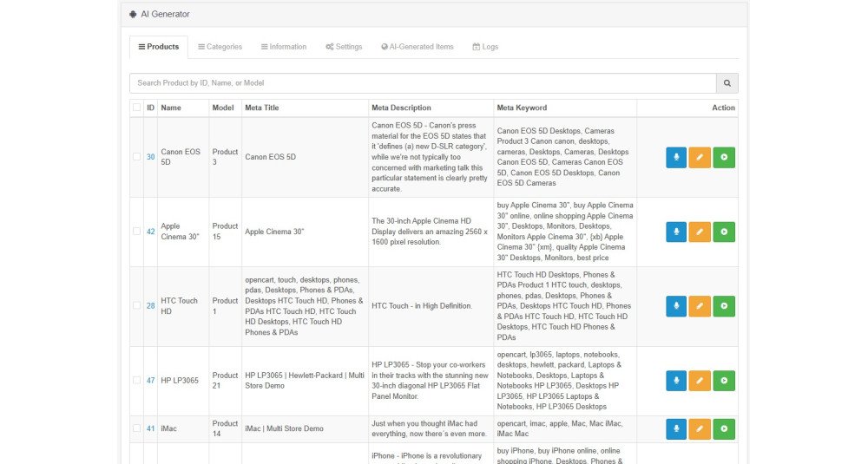Open product ID 42 link
The width and height of the screenshot is (868, 464).
point(150,232)
